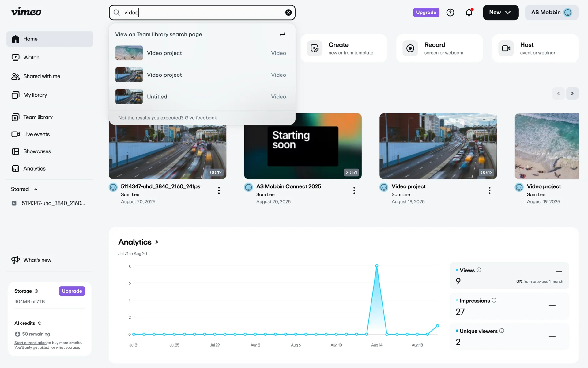The image size is (588, 368).
Task: Open notifications bell icon
Action: (x=469, y=13)
